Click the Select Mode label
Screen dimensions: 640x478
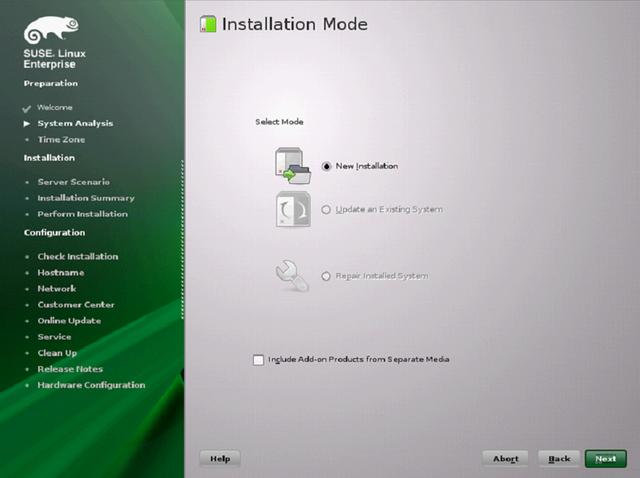[x=279, y=122]
